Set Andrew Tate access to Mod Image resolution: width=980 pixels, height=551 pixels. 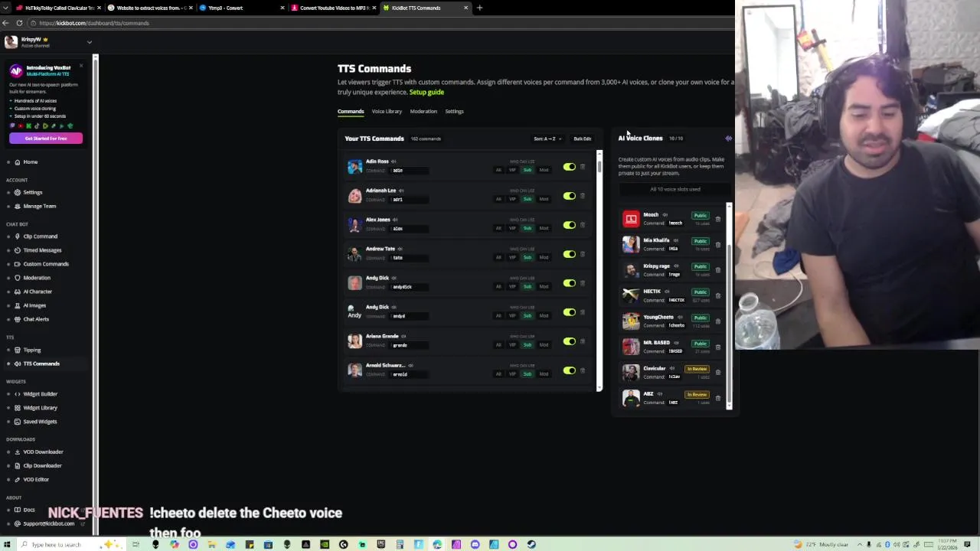[x=544, y=257]
